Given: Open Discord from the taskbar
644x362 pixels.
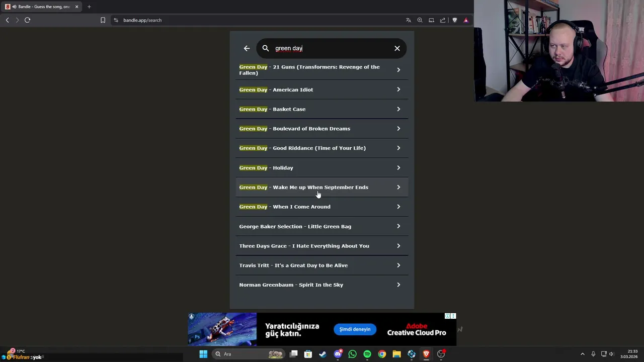Looking at the screenshot, I should tap(338, 354).
